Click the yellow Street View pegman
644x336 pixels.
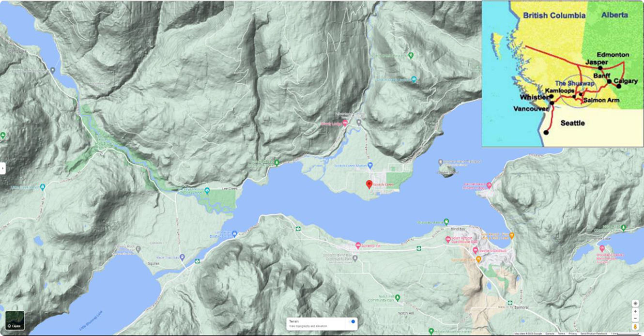click(x=635, y=327)
